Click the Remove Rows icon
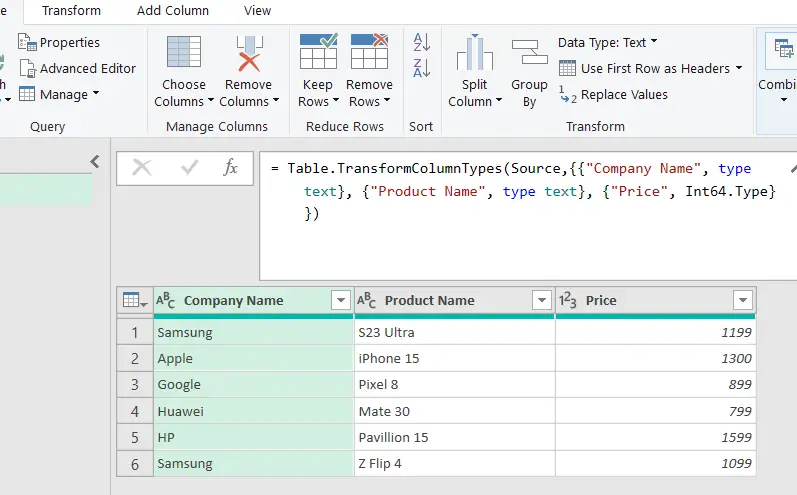 (x=370, y=51)
